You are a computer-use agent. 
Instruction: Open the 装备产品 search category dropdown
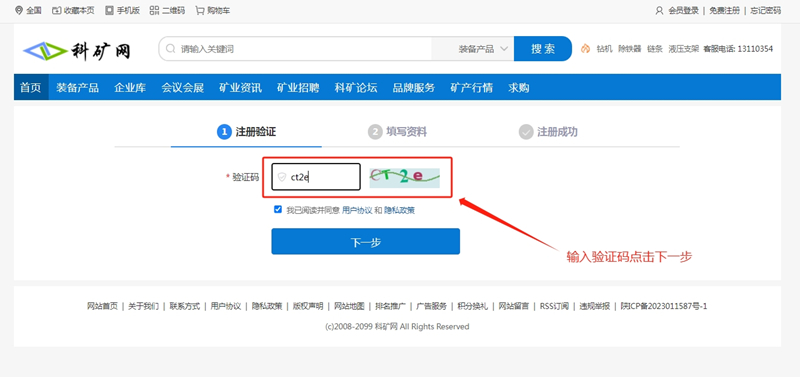[x=483, y=49]
